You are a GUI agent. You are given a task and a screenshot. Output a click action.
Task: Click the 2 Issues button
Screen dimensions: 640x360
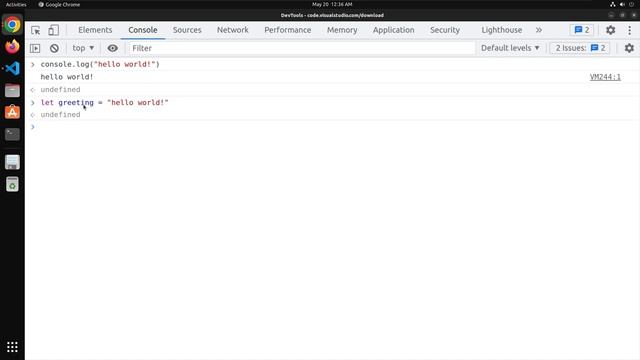tap(580, 48)
